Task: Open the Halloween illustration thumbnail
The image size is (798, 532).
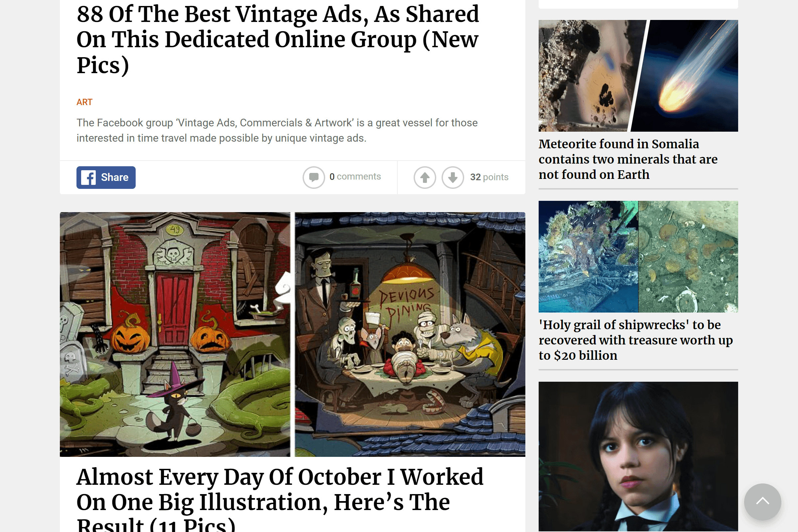Action: click(293, 334)
